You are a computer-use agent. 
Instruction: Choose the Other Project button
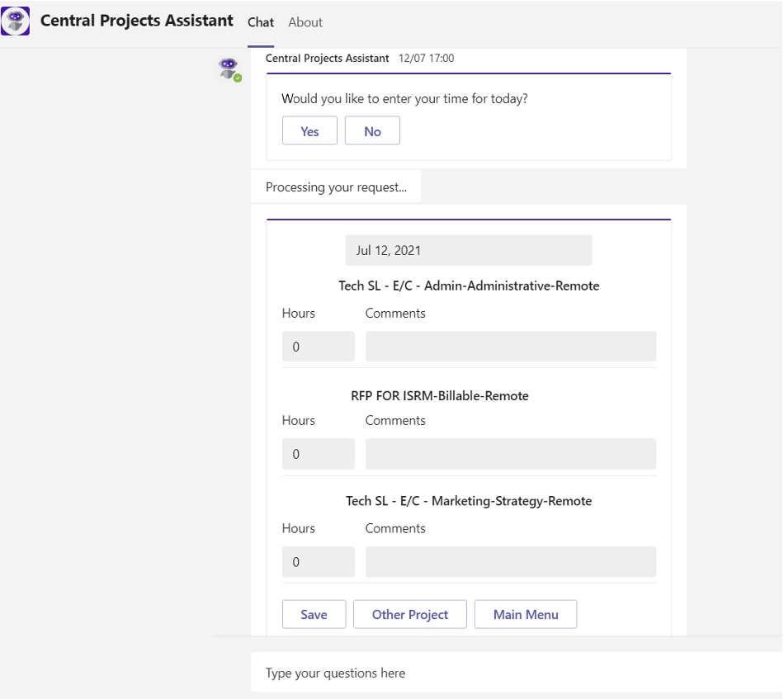click(x=410, y=614)
